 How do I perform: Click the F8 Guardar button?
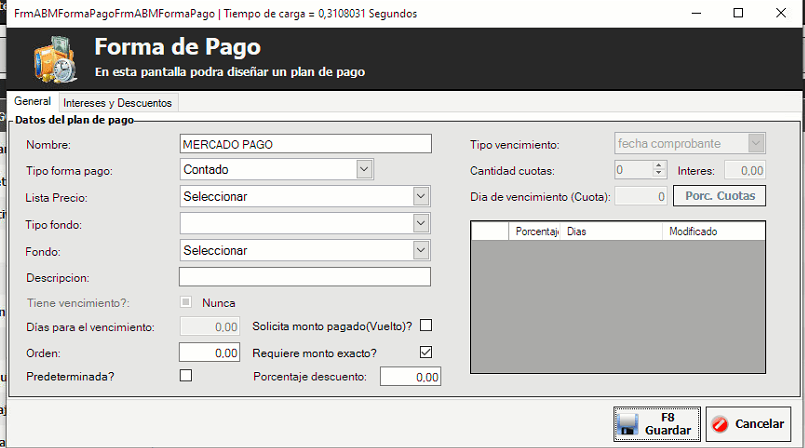pos(657,424)
